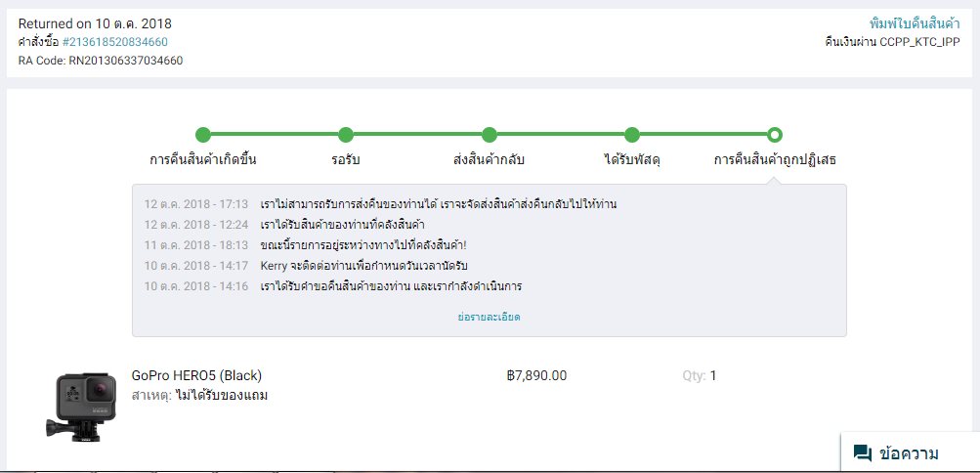
Task: Click the GoPro HERO5 (Black) product name
Action: click(196, 375)
